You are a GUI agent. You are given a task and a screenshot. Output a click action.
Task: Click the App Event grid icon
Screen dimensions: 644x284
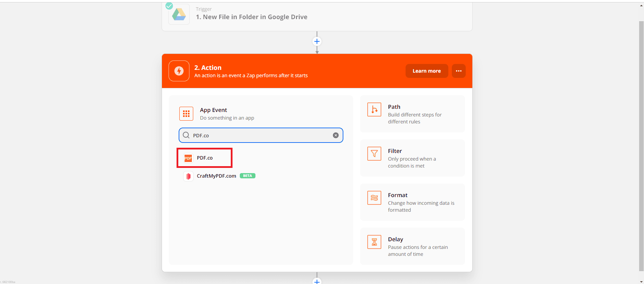pyautogui.click(x=186, y=114)
